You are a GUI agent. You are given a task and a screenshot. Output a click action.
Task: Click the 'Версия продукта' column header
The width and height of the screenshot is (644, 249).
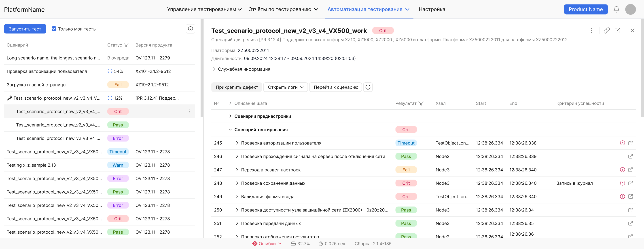153,45
